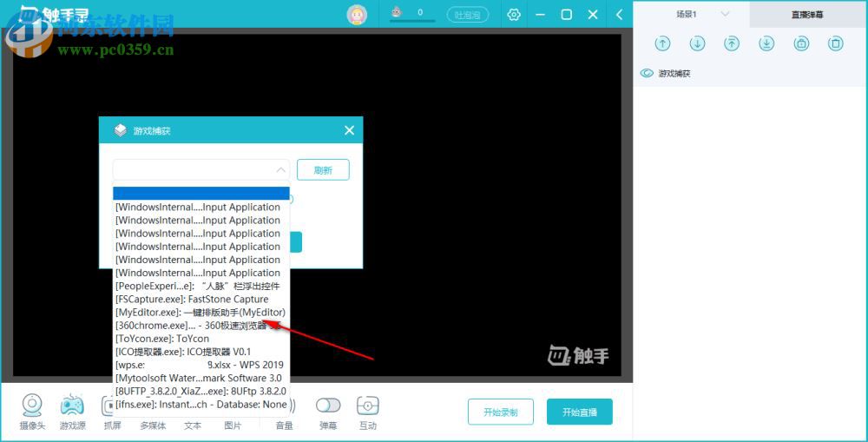This screenshot has height=442, width=868.
Task: Add a game source (游戏源)
Action: click(73, 412)
